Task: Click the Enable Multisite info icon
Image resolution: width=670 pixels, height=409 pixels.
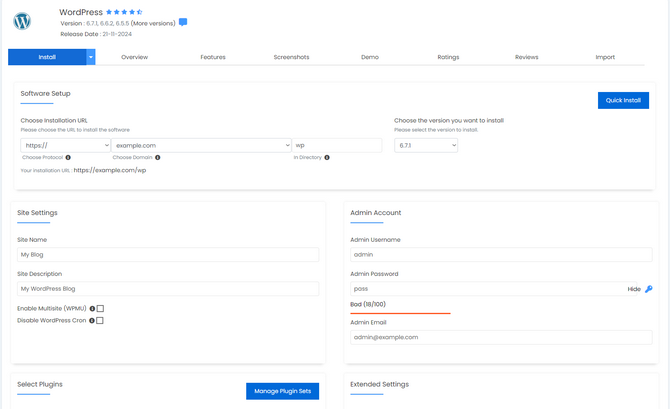Action: [x=92, y=309]
